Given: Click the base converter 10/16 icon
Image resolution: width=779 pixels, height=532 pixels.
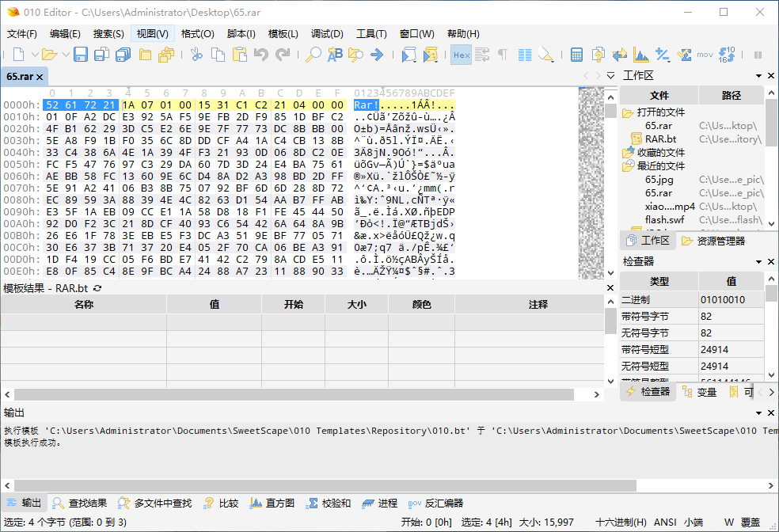Looking at the screenshot, I should pos(727,54).
